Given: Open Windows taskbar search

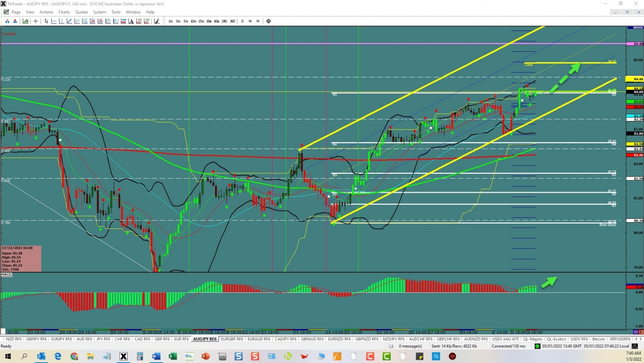Looking at the screenshot, I should click(24, 356).
